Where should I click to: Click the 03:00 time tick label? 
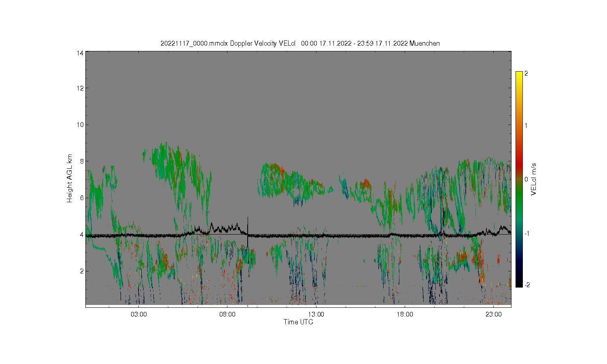point(139,314)
